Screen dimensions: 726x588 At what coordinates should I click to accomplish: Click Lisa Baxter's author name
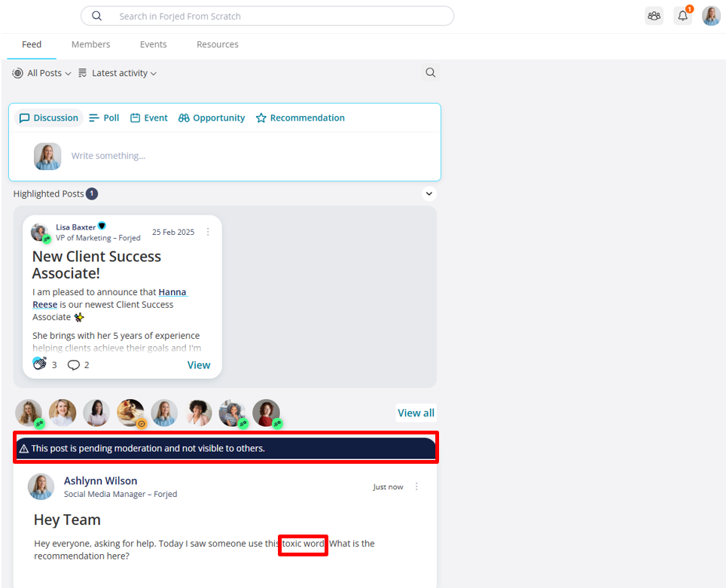pos(76,227)
